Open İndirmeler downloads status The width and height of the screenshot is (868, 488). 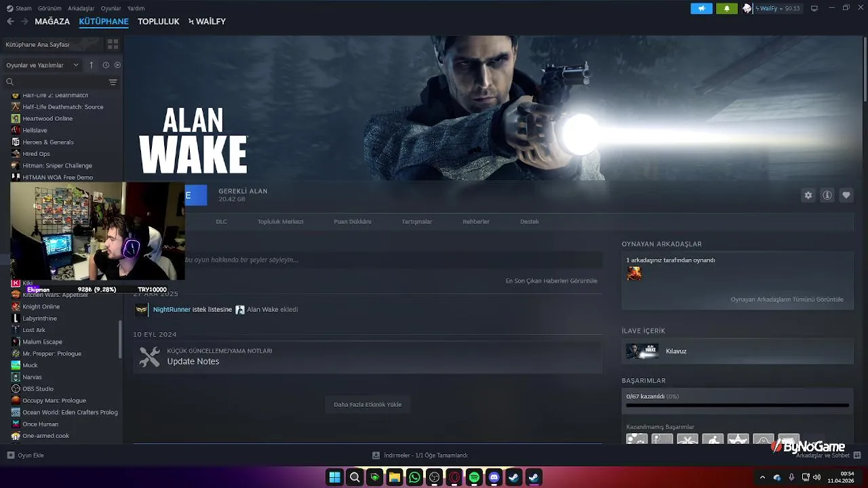(x=420, y=455)
